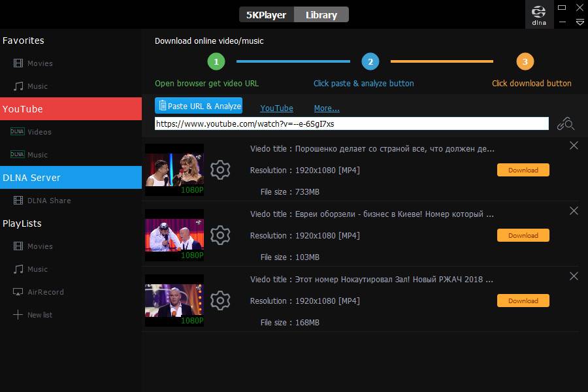Click the green step 1 circle
The width and height of the screenshot is (588, 392).
click(x=216, y=61)
